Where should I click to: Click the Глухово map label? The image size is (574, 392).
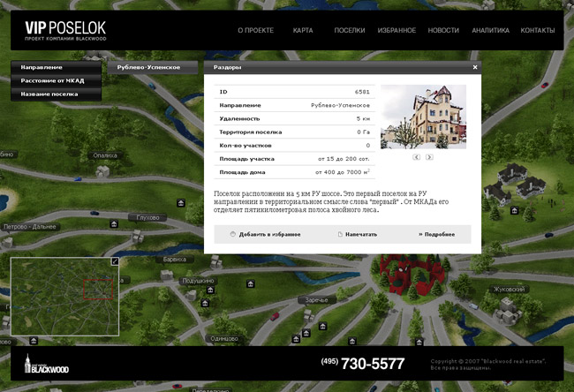coord(147,218)
